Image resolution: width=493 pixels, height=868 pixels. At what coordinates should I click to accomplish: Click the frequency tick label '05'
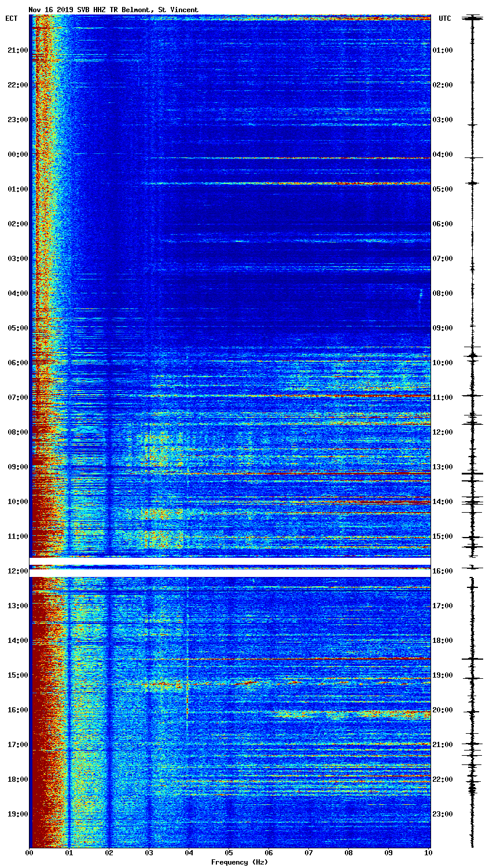pyautogui.click(x=229, y=853)
